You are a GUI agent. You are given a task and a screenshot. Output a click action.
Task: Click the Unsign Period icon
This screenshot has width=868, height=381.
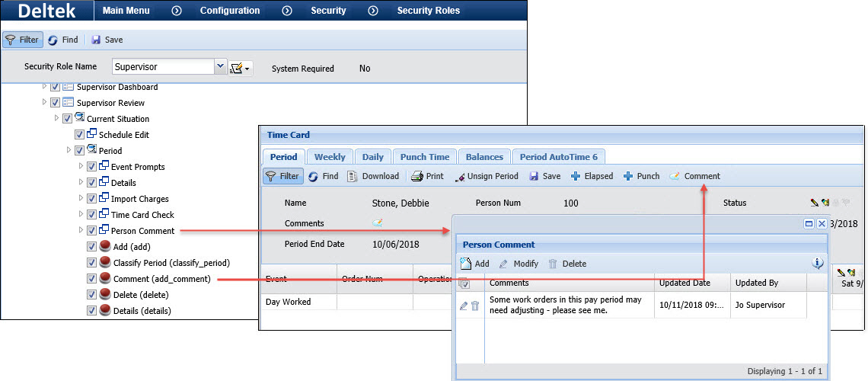(460, 176)
